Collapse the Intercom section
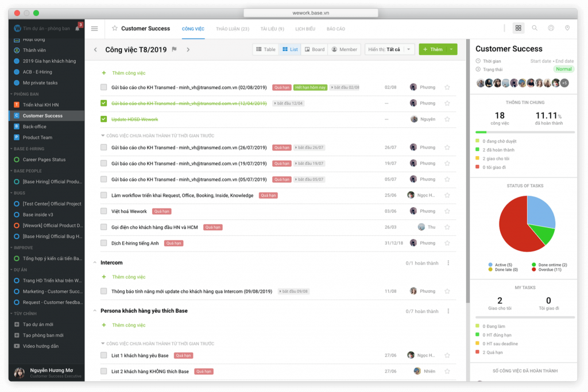Image resolution: width=588 pixels, height=392 pixels. pyautogui.click(x=95, y=263)
